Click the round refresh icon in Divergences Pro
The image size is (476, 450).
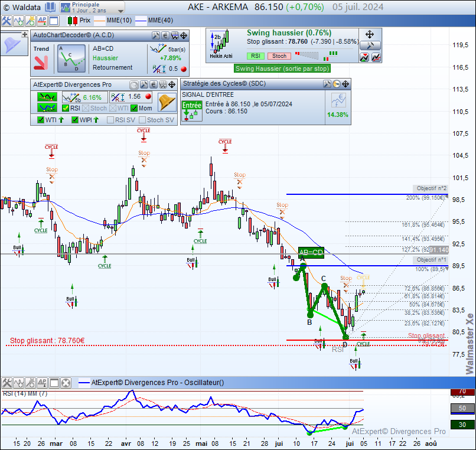coord(134,84)
